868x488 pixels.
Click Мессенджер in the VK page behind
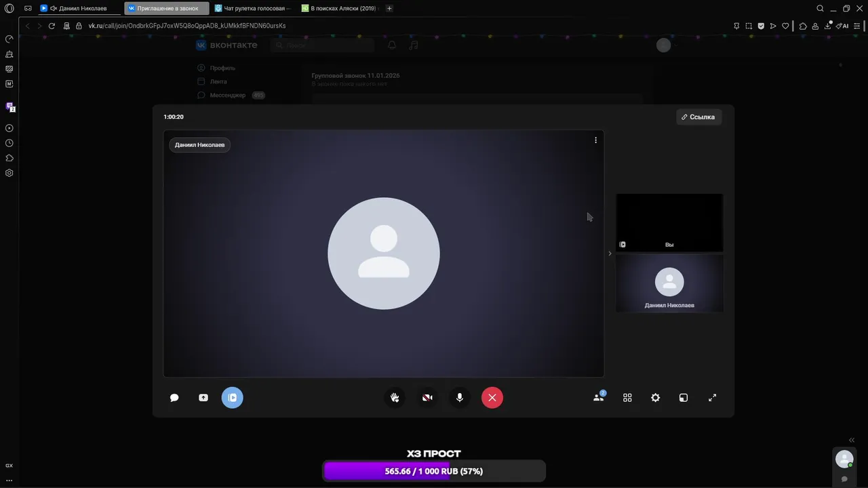point(228,96)
